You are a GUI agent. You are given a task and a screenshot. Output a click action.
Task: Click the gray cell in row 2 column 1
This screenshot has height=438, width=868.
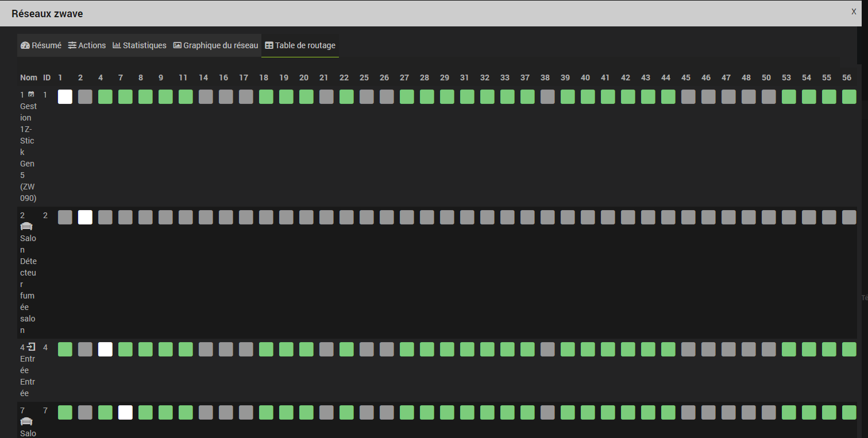[65, 217]
